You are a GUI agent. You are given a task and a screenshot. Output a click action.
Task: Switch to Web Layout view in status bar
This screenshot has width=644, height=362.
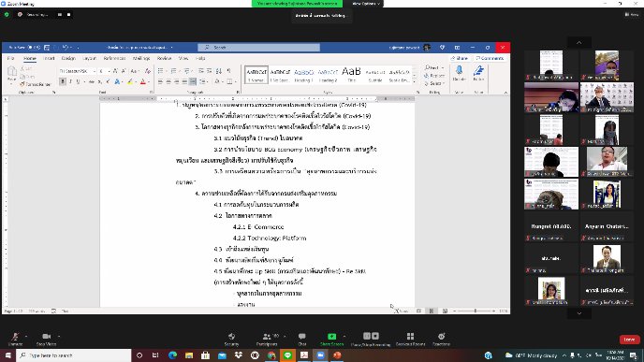pos(445,311)
